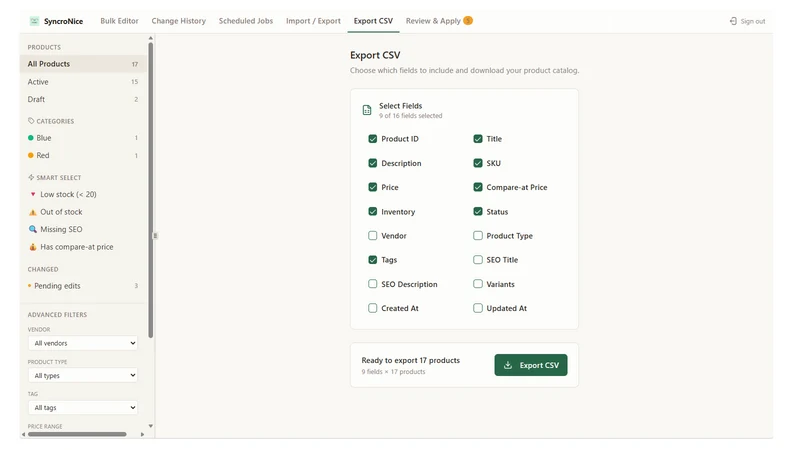Uncheck Compare-at Price checkbox
800x450 pixels.
(478, 187)
